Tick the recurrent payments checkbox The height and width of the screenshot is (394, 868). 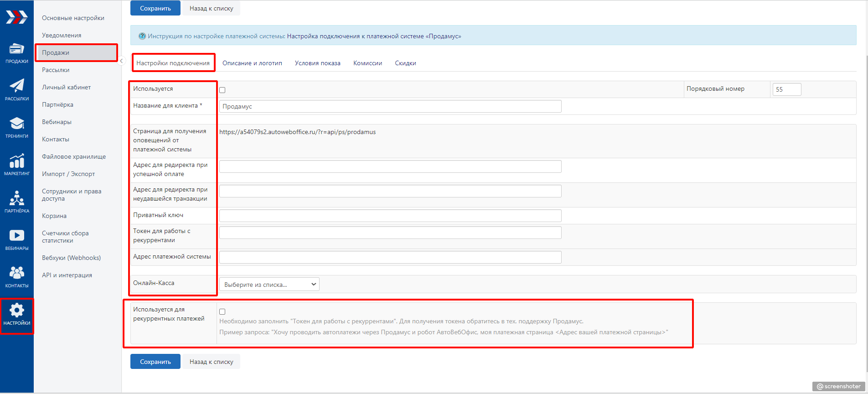[x=222, y=311]
